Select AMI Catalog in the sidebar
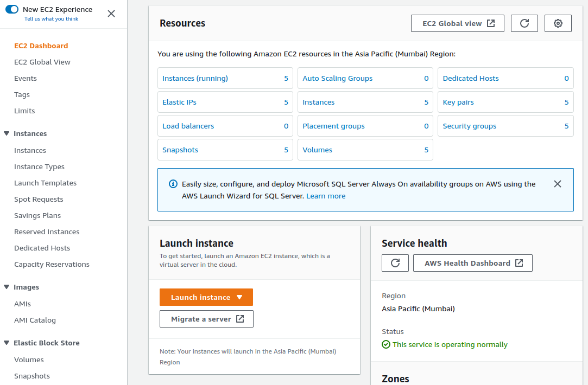This screenshot has height=385, width=588. coord(35,320)
